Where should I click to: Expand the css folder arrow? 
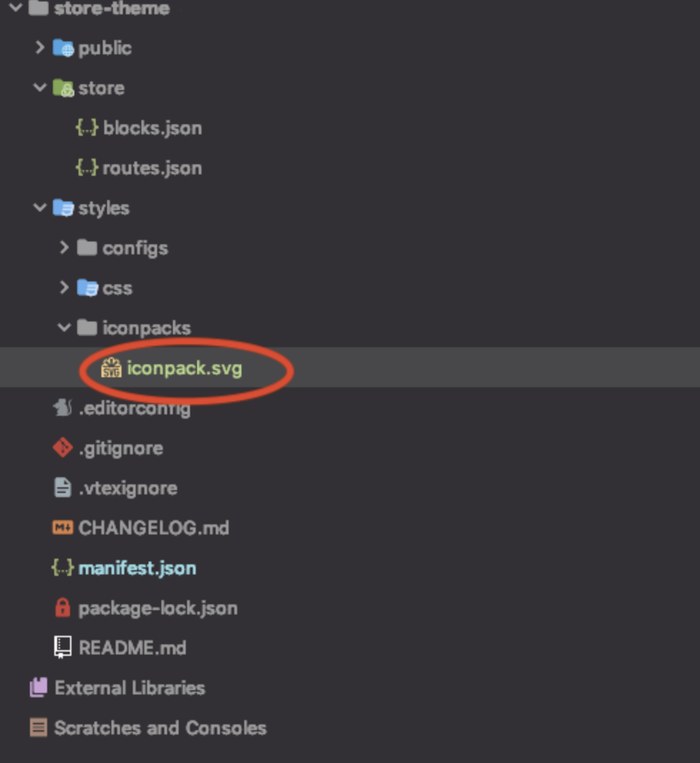64,288
